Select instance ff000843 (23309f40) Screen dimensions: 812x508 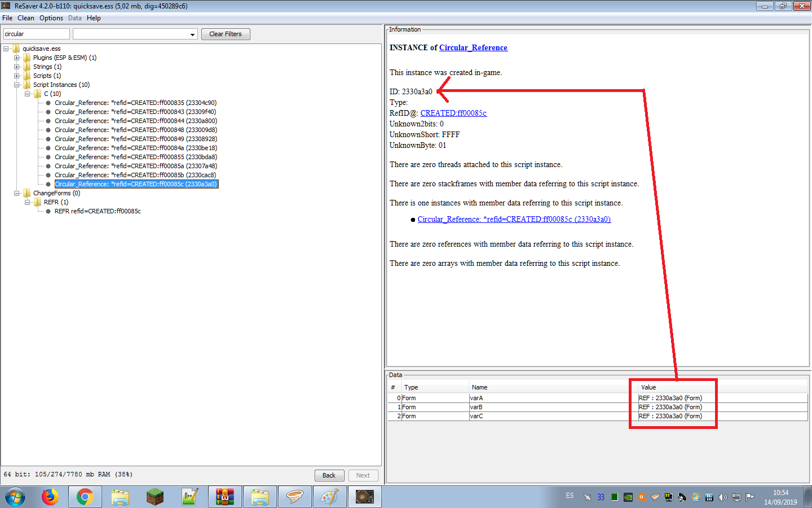135,112
